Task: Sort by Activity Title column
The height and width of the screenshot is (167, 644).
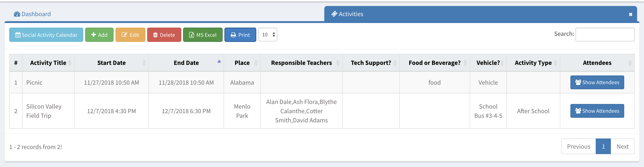Action: click(x=48, y=63)
